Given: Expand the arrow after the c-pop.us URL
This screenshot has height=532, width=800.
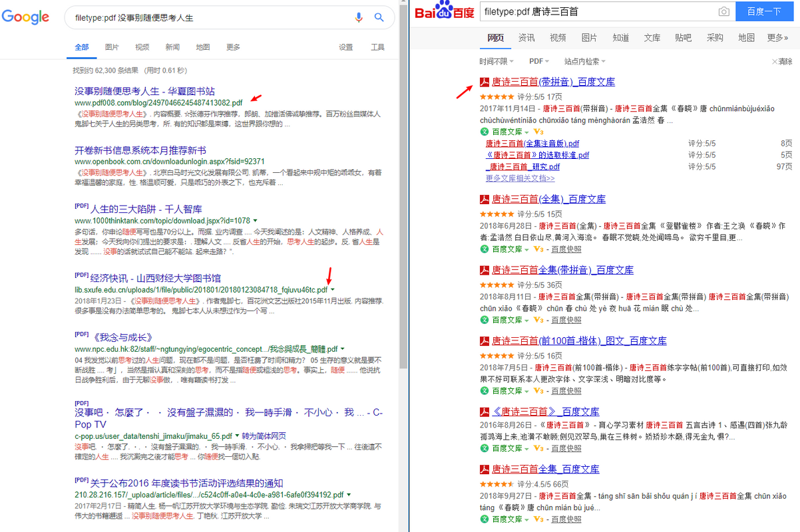Looking at the screenshot, I should click(x=237, y=436).
